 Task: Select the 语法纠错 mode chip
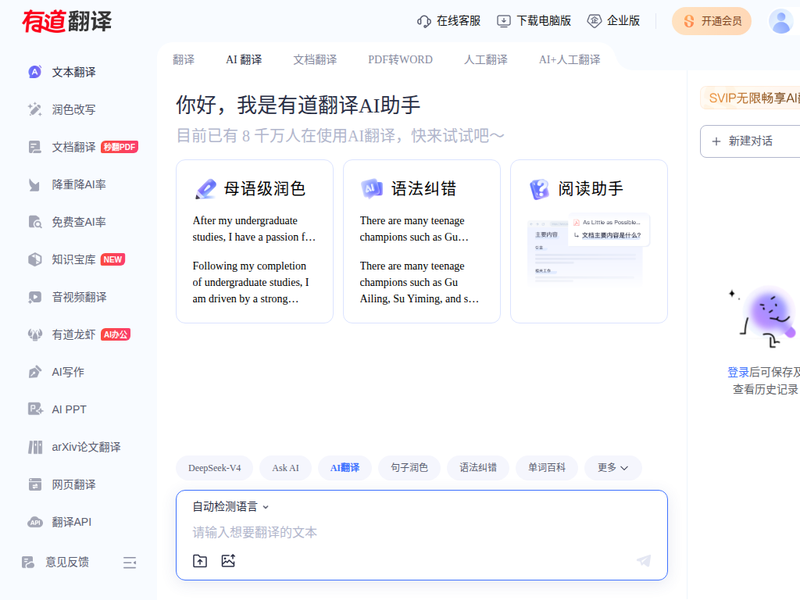pyautogui.click(x=478, y=468)
